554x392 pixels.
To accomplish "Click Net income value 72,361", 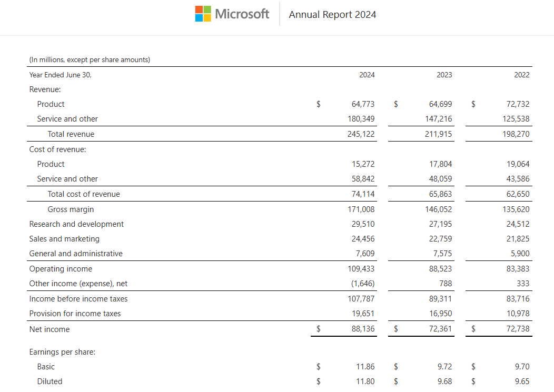I will 440,329.
